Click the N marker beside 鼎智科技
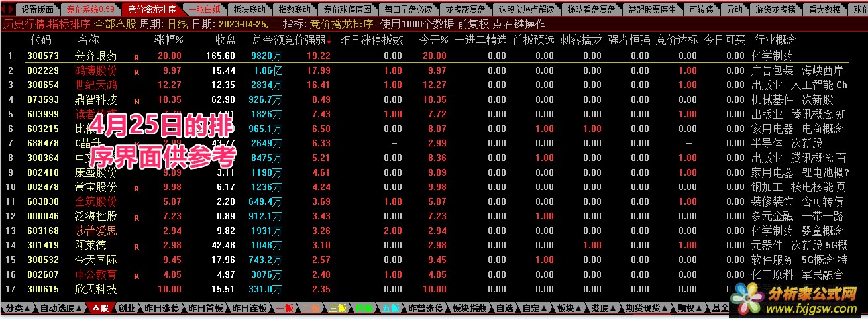The image size is (868, 320). click(136, 101)
